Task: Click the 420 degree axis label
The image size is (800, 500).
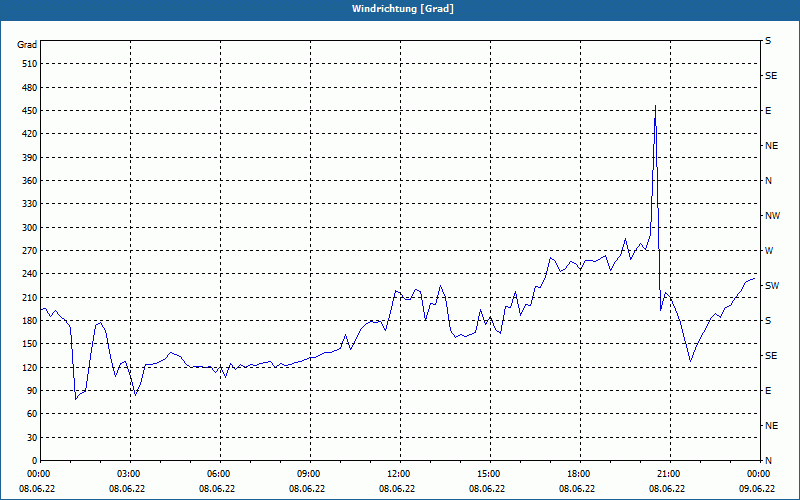Action: click(30, 134)
